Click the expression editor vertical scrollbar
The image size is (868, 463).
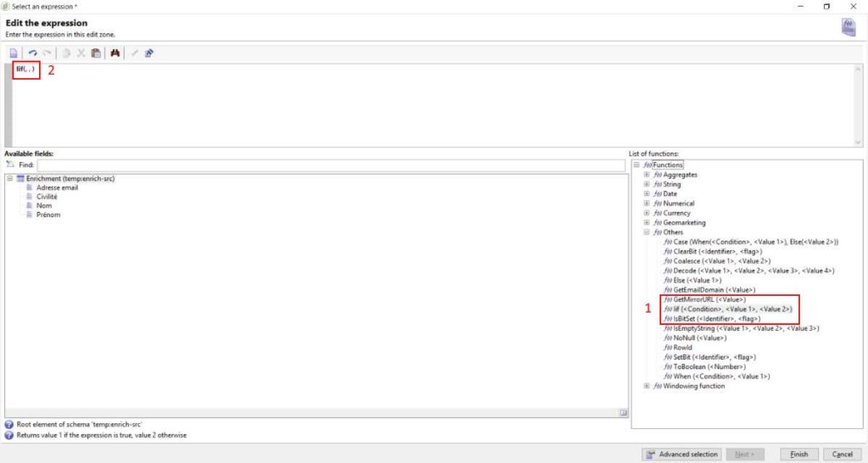(x=858, y=105)
